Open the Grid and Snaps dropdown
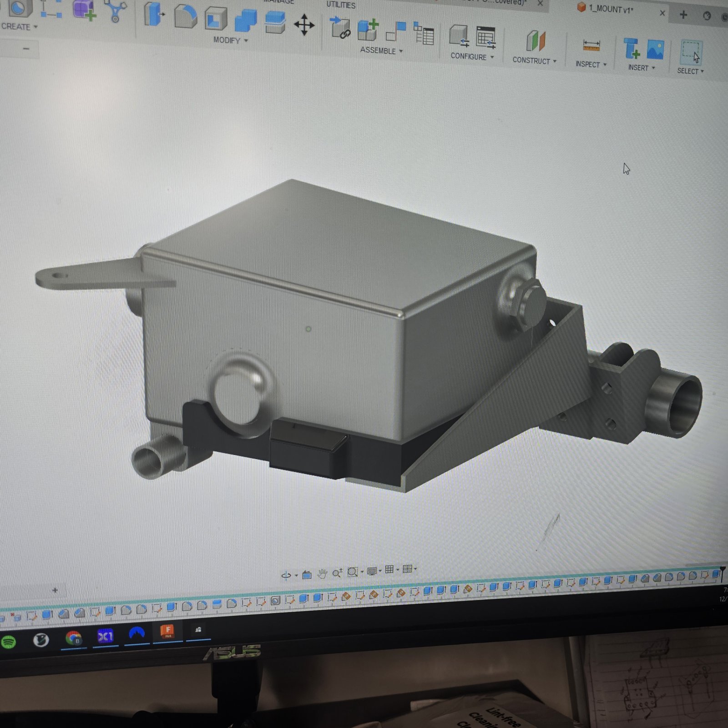The height and width of the screenshot is (728, 728). (398, 570)
